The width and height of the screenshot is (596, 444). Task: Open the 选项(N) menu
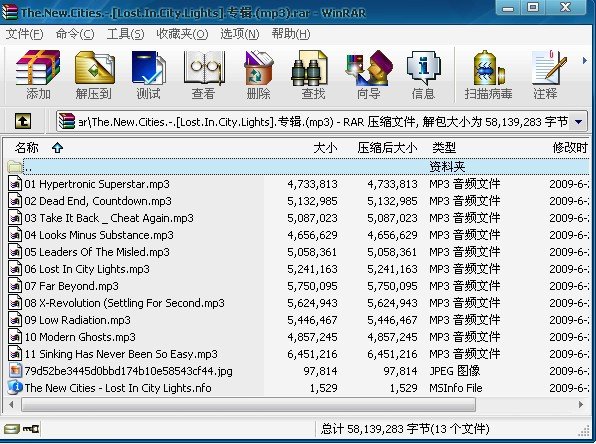coord(239,34)
